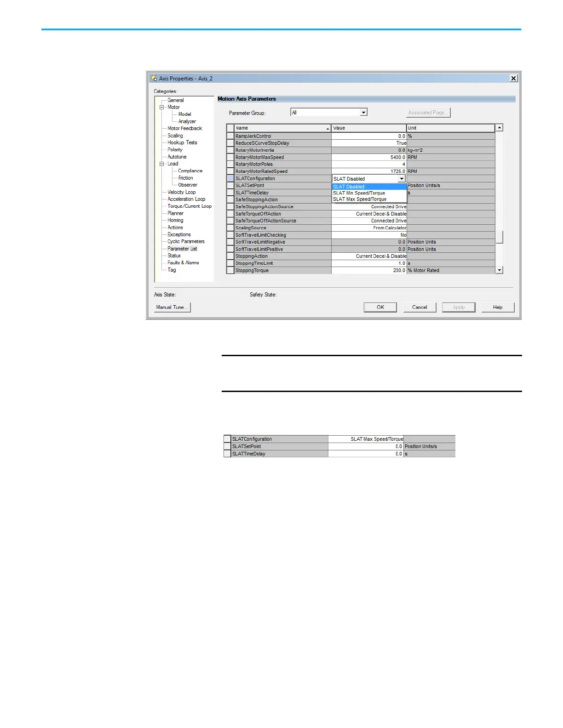This screenshot has width=563, height=728.
Task: Open the Parameter Group dropdown
Action: pyautogui.click(x=363, y=113)
